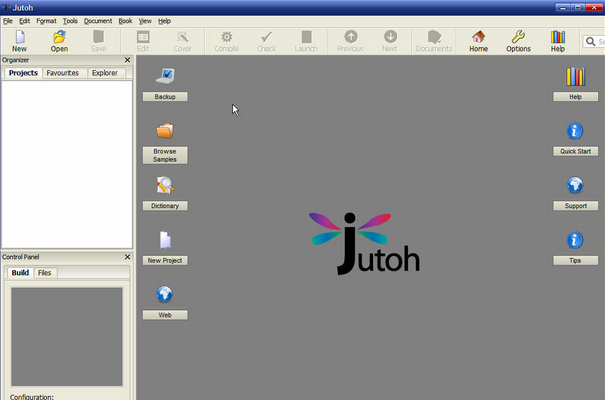Image resolution: width=605 pixels, height=400 pixels.
Task: Click the Browse Samples button
Action: coord(165,155)
